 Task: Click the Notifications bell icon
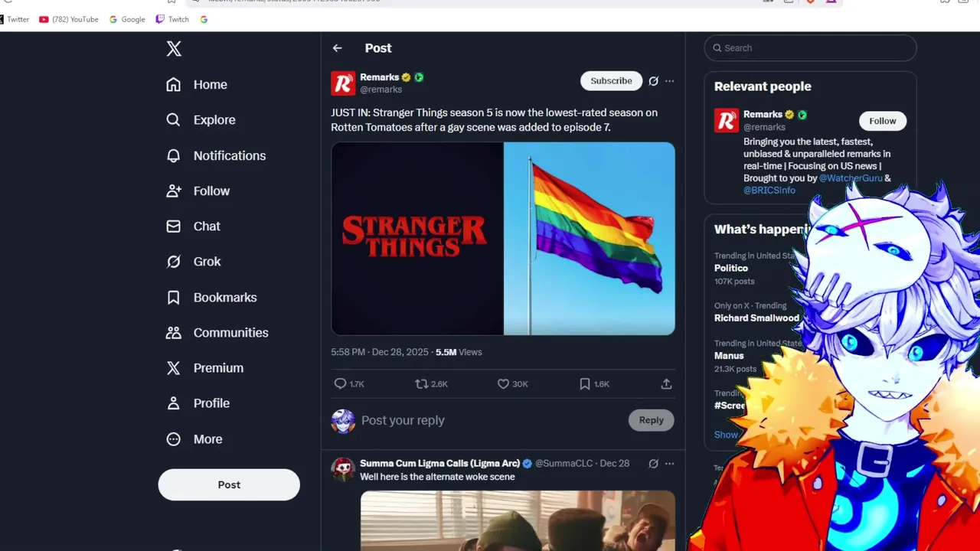point(174,155)
